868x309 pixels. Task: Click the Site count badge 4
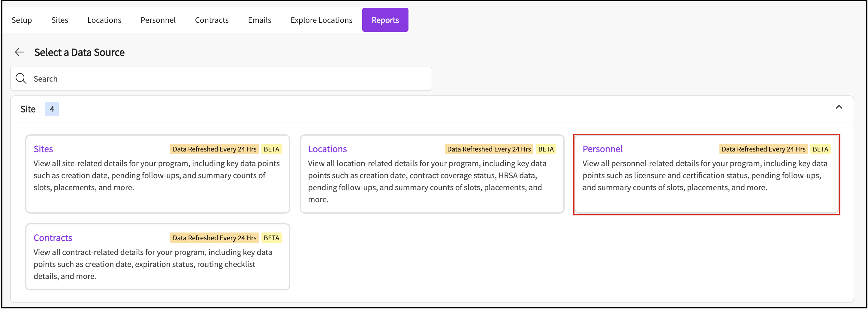click(52, 109)
